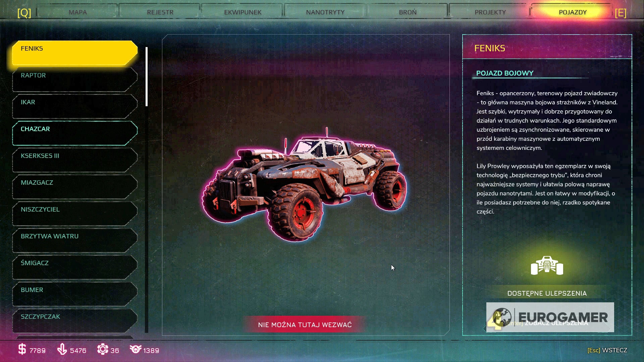Open the MAPA tab
The image size is (644, 362).
tap(77, 12)
